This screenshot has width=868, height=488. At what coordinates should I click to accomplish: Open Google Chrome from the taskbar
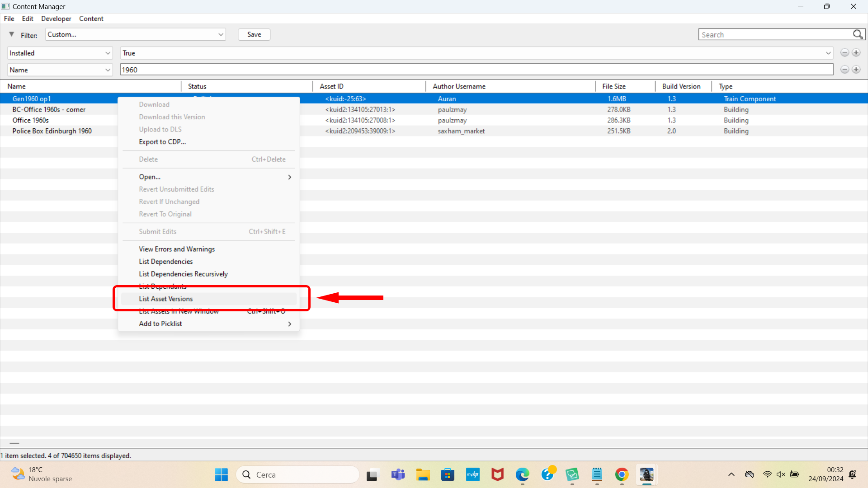(622, 474)
